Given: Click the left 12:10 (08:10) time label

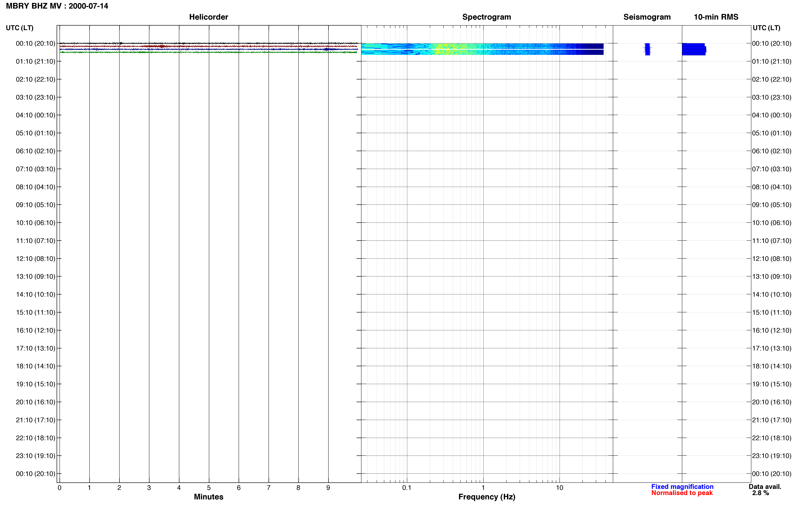Looking at the screenshot, I should tap(36, 259).
